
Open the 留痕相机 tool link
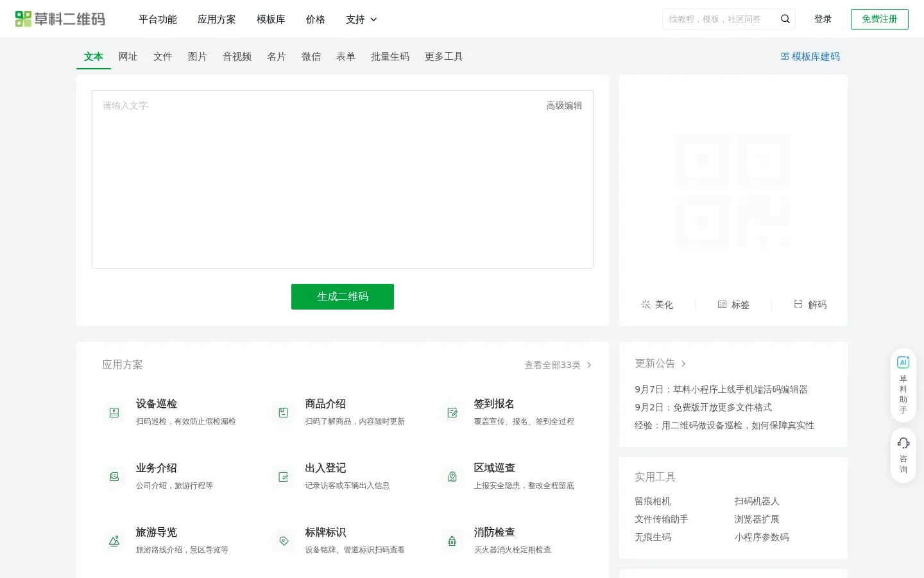[x=653, y=501]
